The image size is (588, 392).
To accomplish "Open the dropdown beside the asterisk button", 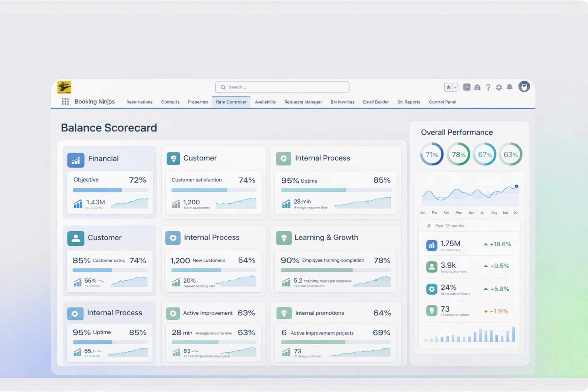I will pos(454,87).
